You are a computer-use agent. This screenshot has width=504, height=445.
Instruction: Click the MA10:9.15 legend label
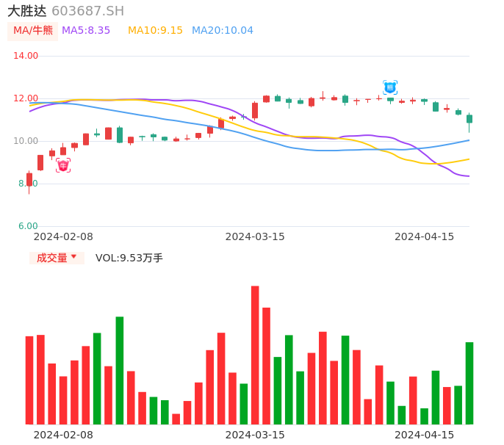155,31
